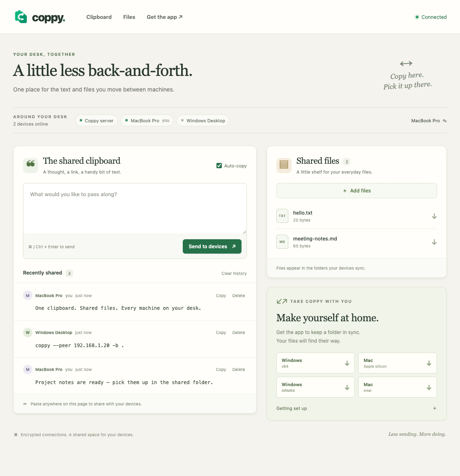
Task: Download hello.txt with its arrow icon
Action: tap(434, 216)
